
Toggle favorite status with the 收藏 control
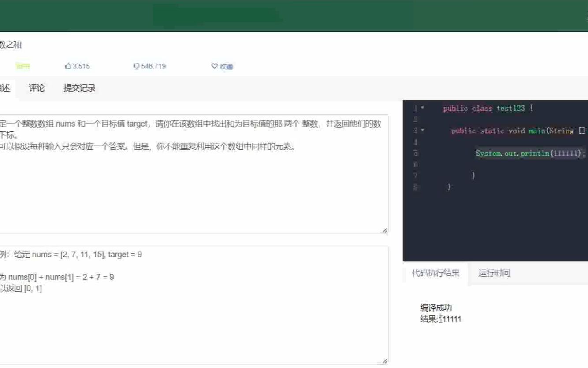point(222,66)
